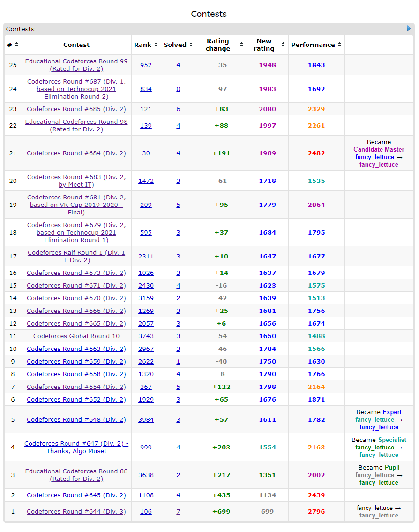Viewport: 419px width, 532px height.
Task: Click solved count 2 for Round #670
Action: (178, 298)
